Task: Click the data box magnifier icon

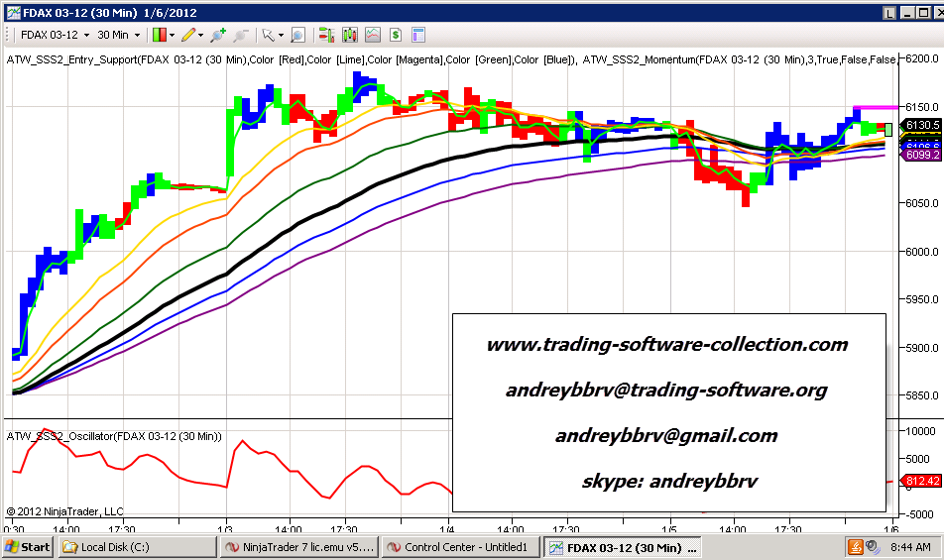Action: click(x=296, y=35)
